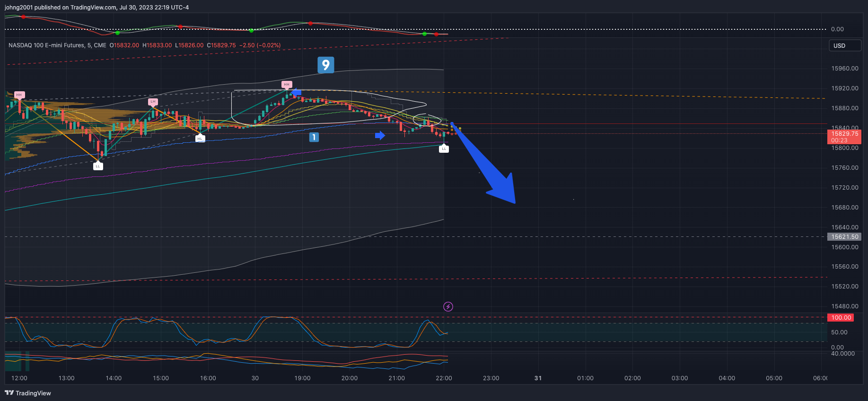Screen dimensions: 868x401
Task: Click the candle countdown timer 00:23
Action: click(840, 140)
